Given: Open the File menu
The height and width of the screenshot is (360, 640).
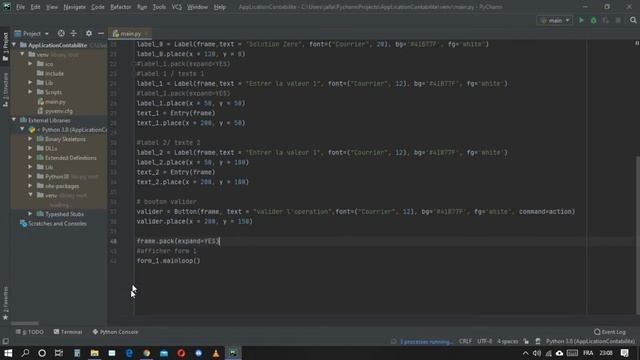Looking at the screenshot, I should coord(20,7).
